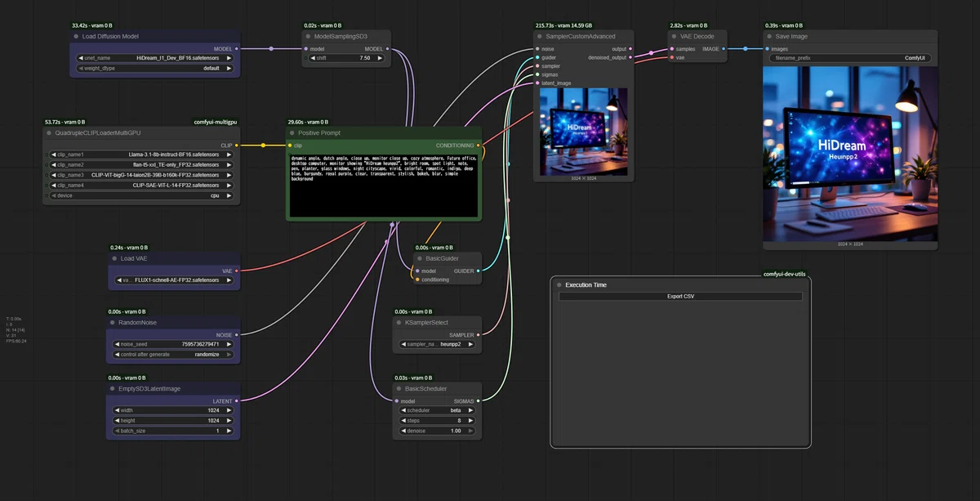This screenshot has height=501, width=980.
Task: Collapse the Load Diffusion Model node via title dot
Action: coord(76,37)
